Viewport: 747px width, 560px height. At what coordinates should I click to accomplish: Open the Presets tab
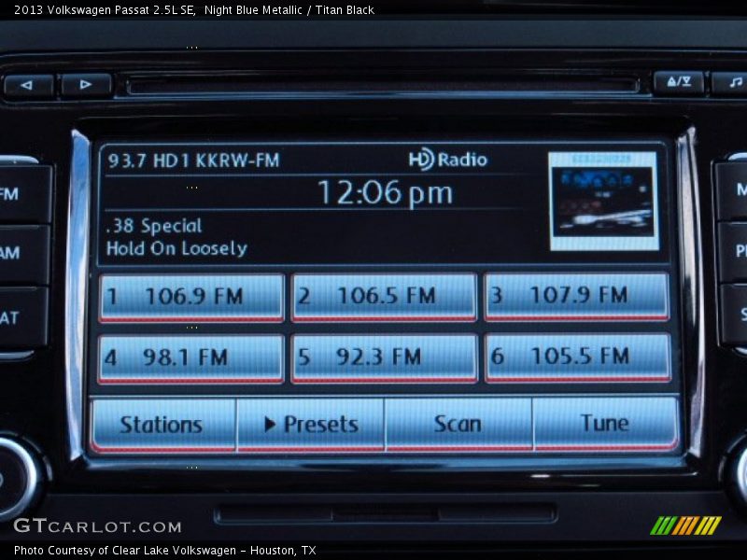pos(311,425)
